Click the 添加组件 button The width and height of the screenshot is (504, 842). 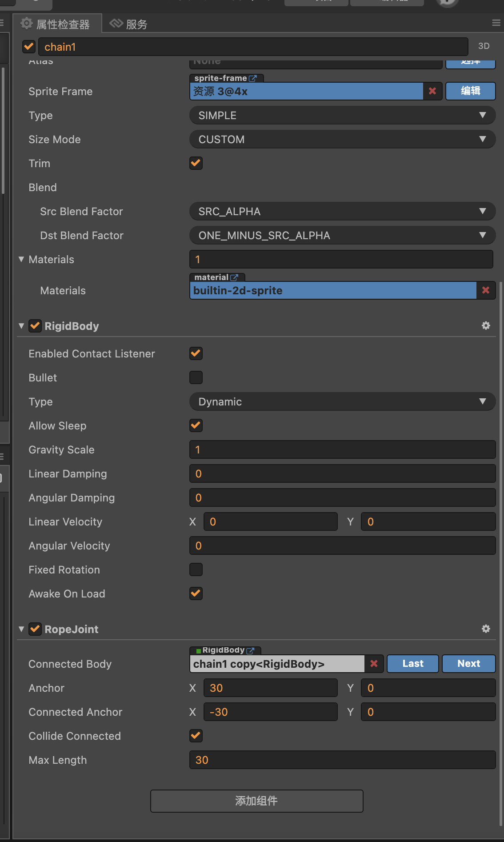pyautogui.click(x=256, y=801)
